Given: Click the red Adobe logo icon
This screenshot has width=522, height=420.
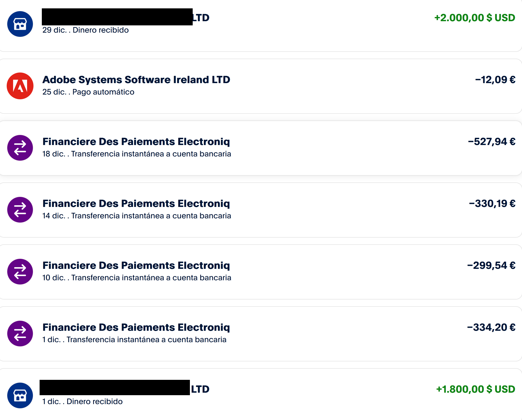Looking at the screenshot, I should point(20,86).
